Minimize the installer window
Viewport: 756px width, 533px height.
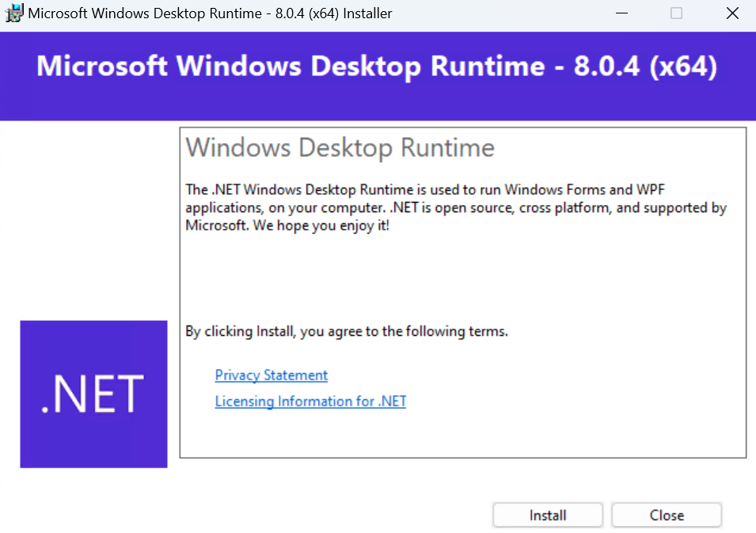pyautogui.click(x=622, y=13)
